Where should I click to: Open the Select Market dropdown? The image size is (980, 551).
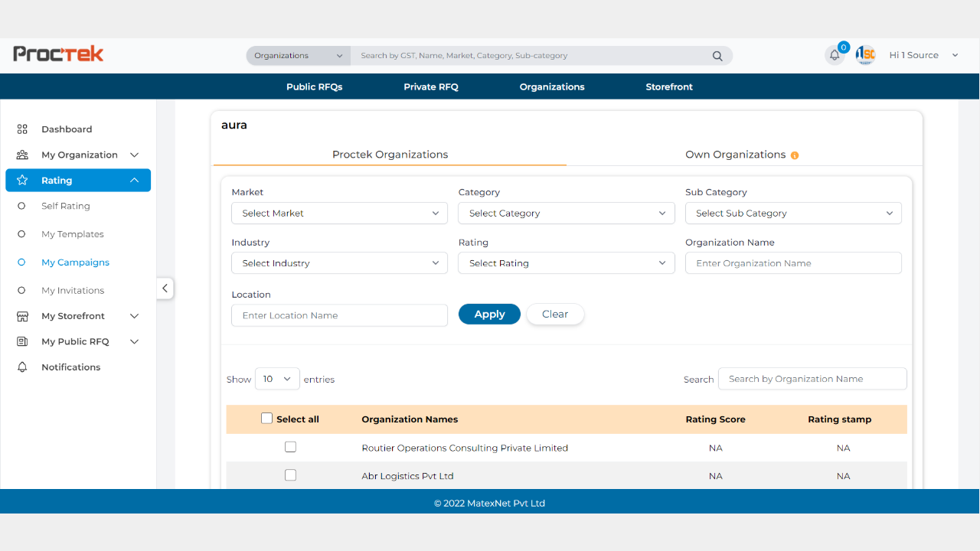[339, 214]
